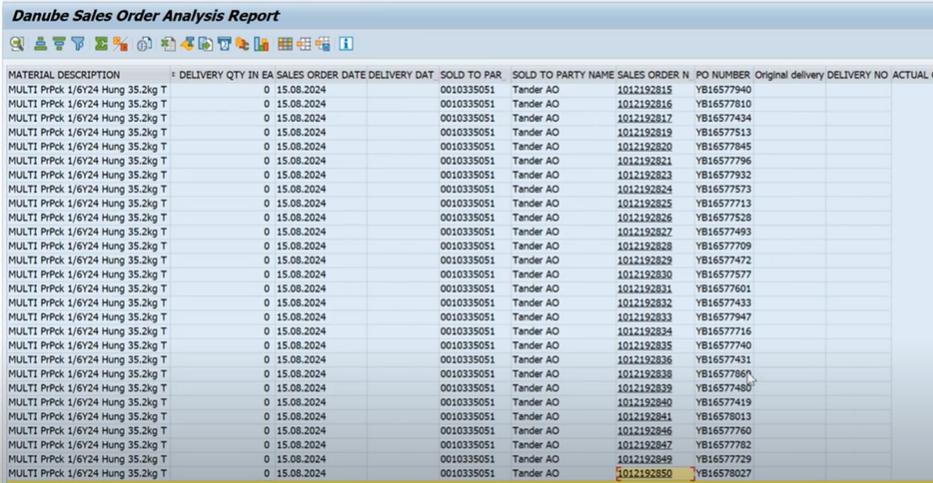The width and height of the screenshot is (933, 483).
Task: Open sales order 1012192828
Action: pos(644,246)
